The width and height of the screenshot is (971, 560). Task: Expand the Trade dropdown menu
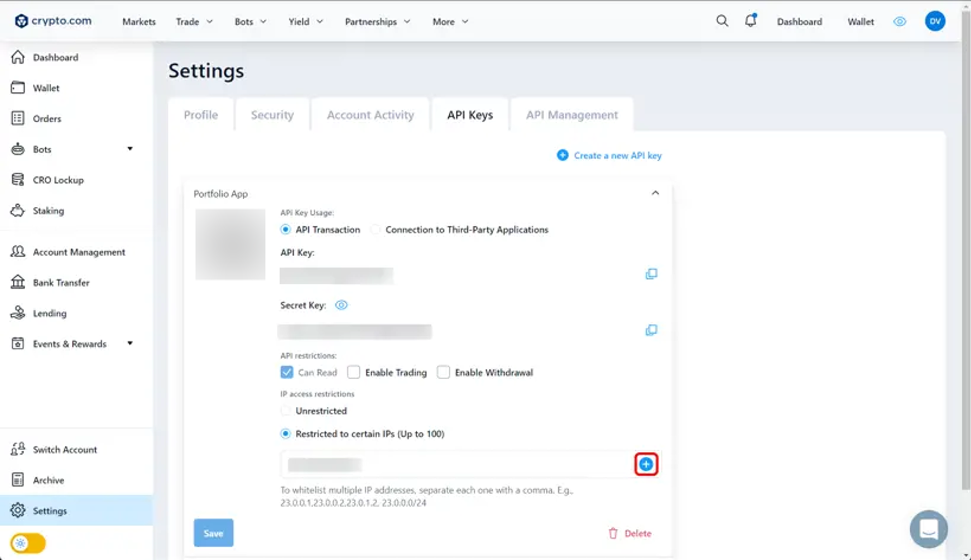tap(194, 22)
